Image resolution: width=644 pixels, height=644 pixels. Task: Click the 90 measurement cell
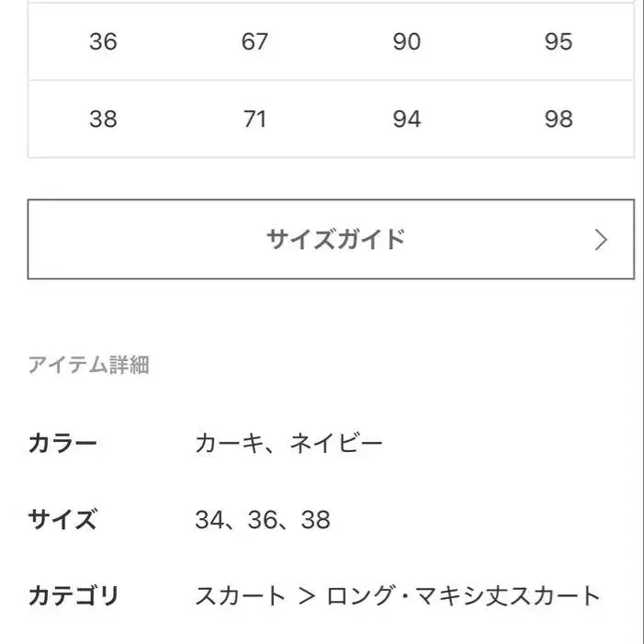(x=406, y=41)
